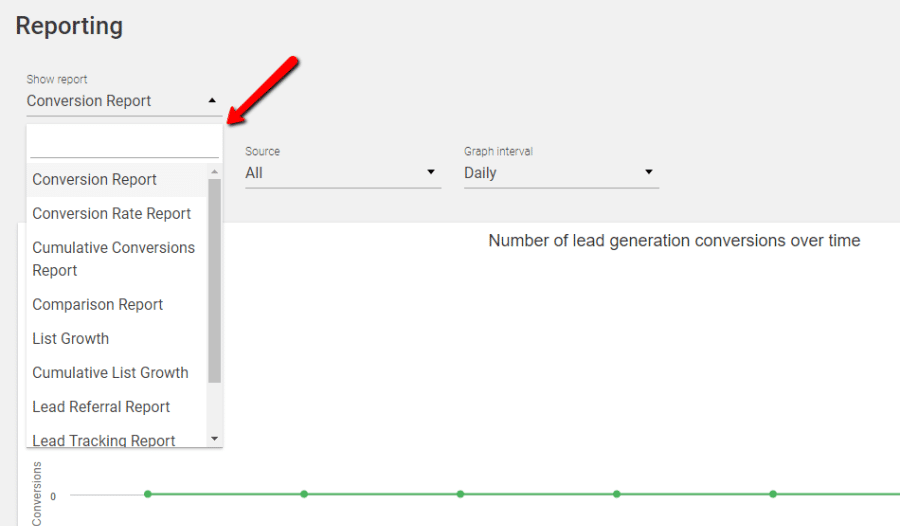Select Lead Tracking Report
The width and height of the screenshot is (900, 526).
pos(117,439)
